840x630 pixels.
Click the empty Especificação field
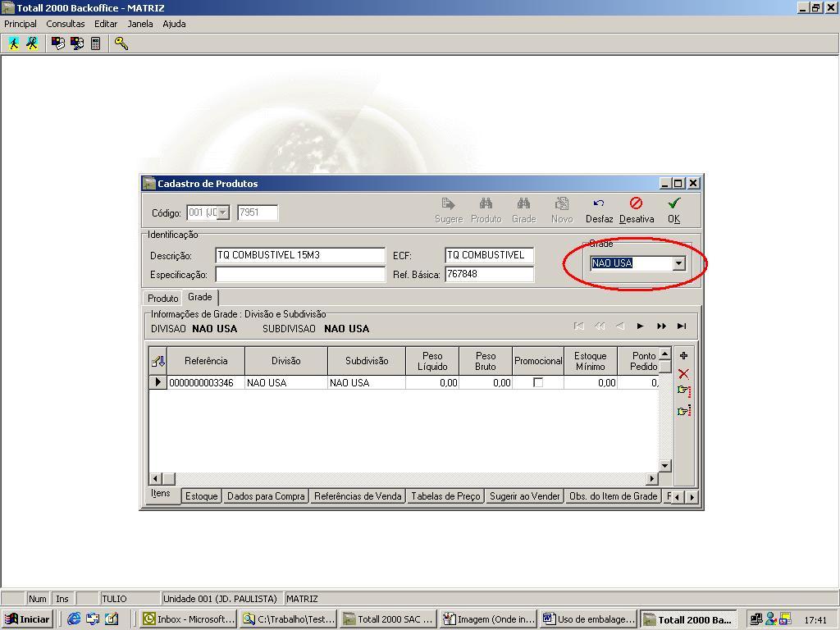pyautogui.click(x=300, y=275)
